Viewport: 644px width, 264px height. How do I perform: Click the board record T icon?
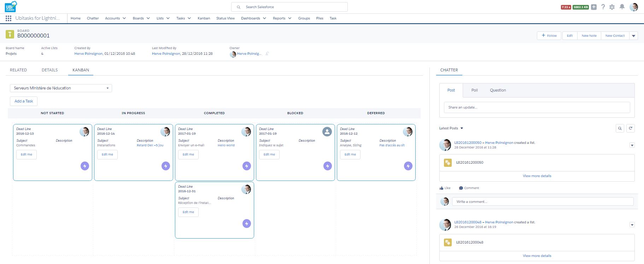pyautogui.click(x=10, y=34)
